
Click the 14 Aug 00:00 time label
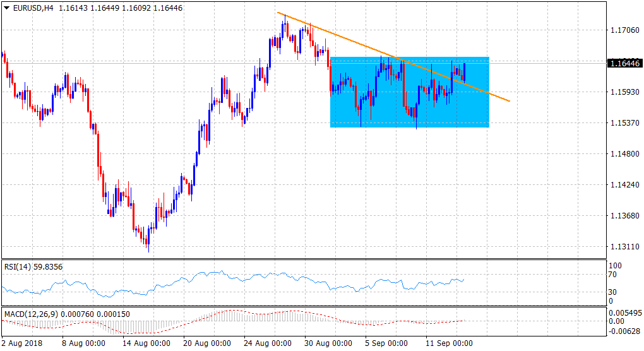[x=146, y=343]
